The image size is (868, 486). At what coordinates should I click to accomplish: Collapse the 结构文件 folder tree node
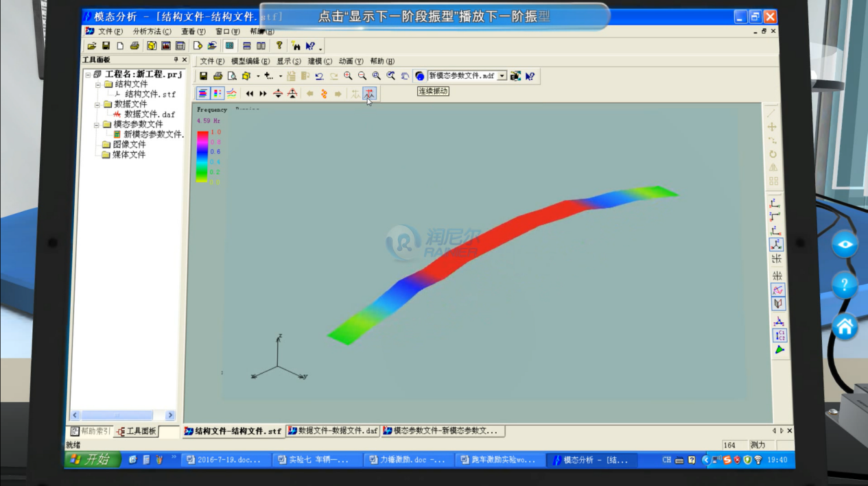(x=98, y=84)
